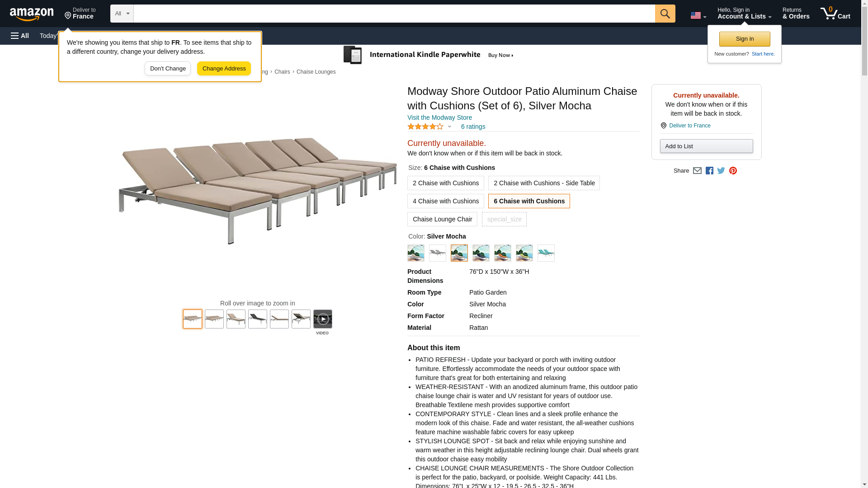Open Returns & Orders
This screenshot has height=488, width=868.
pos(796,14)
